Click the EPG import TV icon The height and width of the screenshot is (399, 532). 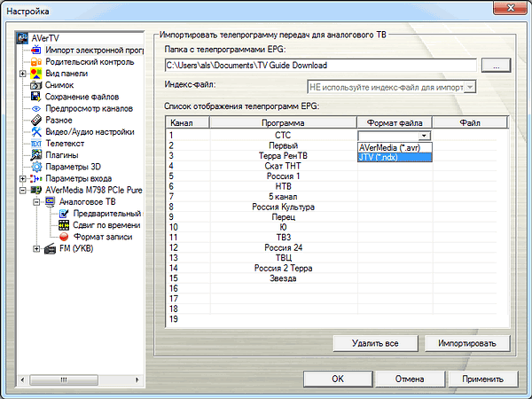36,50
